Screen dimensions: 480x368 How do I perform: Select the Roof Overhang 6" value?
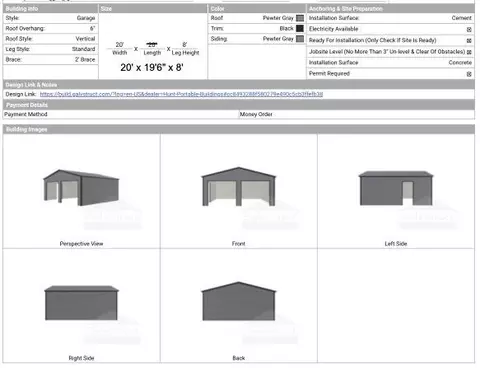[x=93, y=28]
